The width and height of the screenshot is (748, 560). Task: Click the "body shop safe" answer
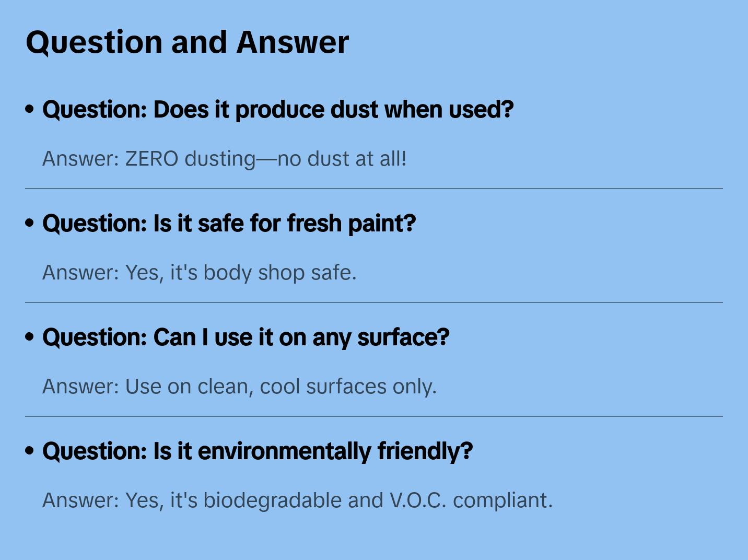pos(199,273)
